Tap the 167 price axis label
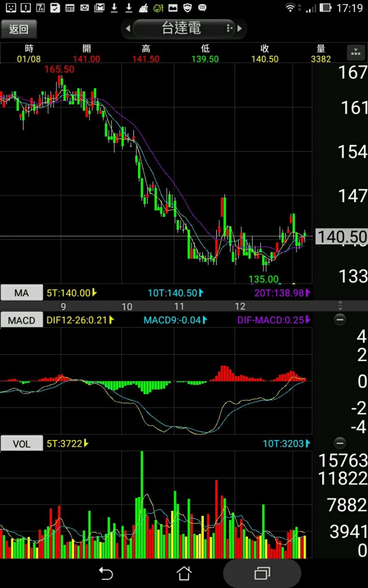Viewport: 368px width, 588px height. click(353, 72)
